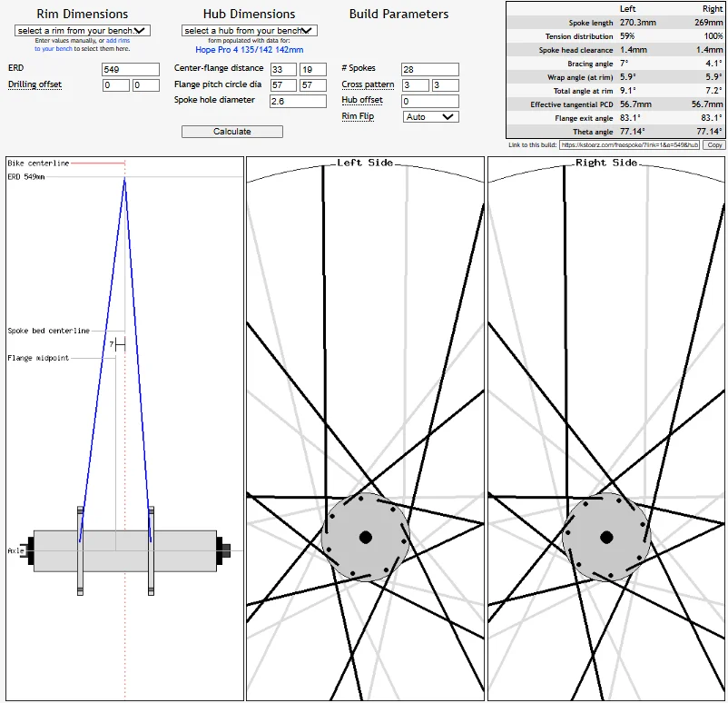Click the left Cross pattern field
The height and width of the screenshot is (703, 728).
(x=416, y=85)
